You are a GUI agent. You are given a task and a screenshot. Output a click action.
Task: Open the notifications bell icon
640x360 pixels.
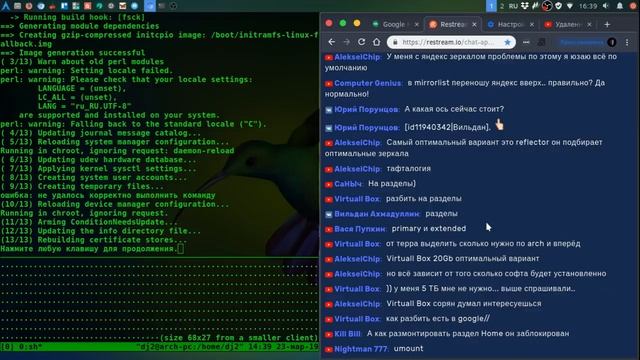[620, 6]
